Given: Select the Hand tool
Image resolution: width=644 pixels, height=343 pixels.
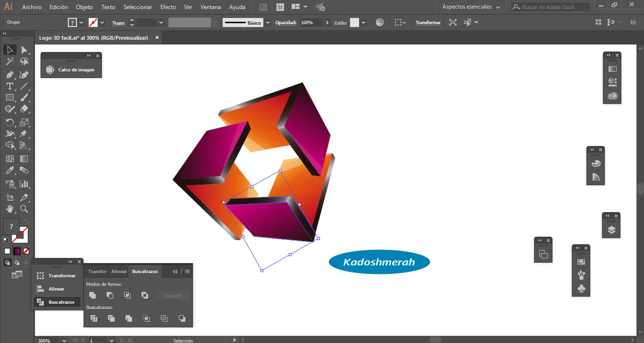Looking at the screenshot, I should pyautogui.click(x=10, y=209).
